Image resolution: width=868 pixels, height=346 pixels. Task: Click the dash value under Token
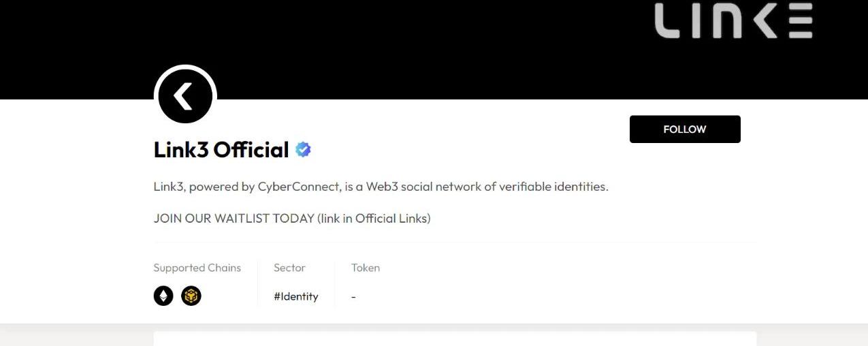(353, 297)
